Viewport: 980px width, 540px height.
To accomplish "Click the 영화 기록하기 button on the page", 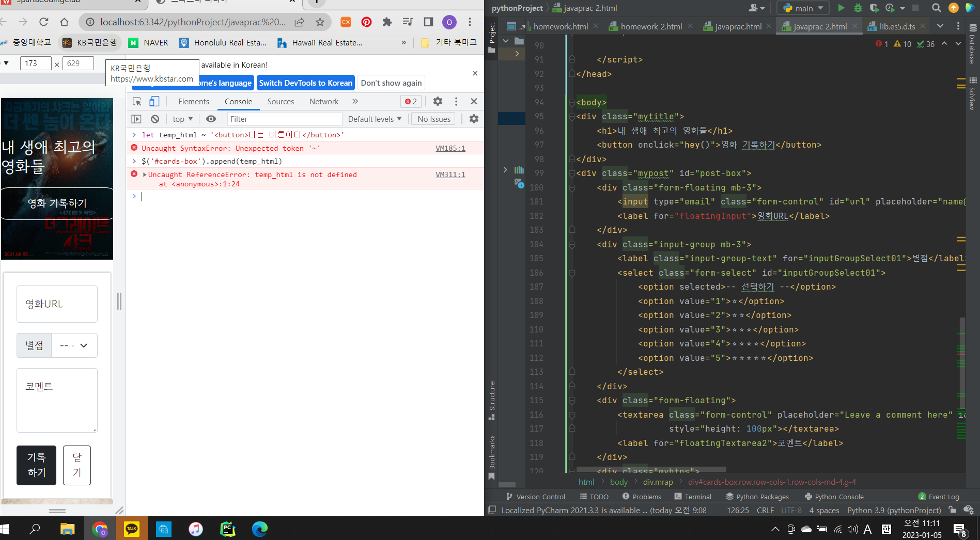I will pos(57,203).
